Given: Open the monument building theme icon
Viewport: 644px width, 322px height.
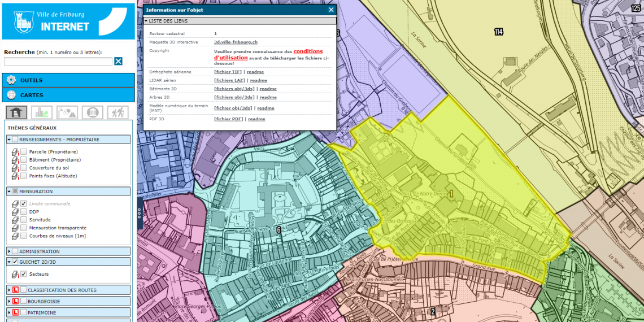Looking at the screenshot, I should point(93,112).
